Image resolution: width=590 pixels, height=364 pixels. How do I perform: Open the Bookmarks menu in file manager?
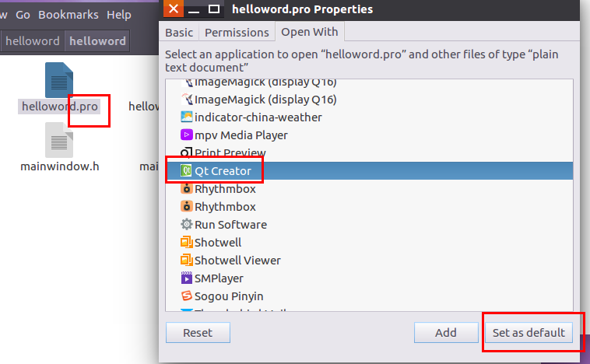68,15
